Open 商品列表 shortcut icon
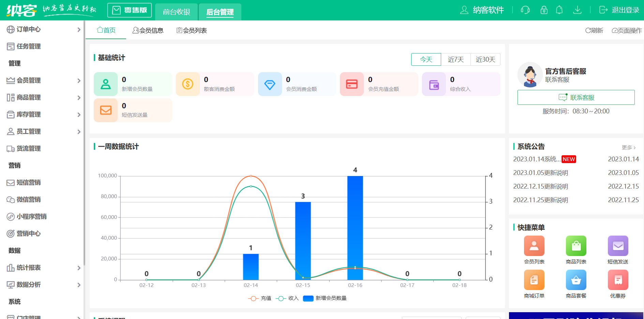Image resolution: width=644 pixels, height=319 pixels. tap(576, 246)
